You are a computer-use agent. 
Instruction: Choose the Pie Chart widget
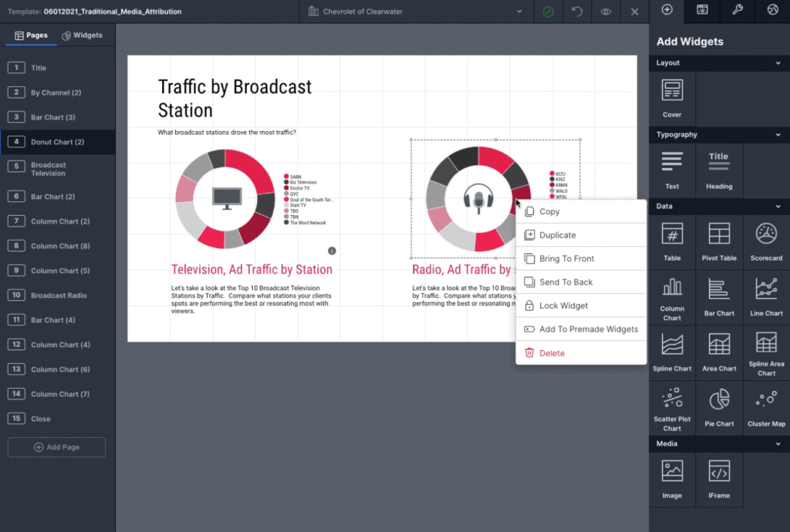pos(719,407)
